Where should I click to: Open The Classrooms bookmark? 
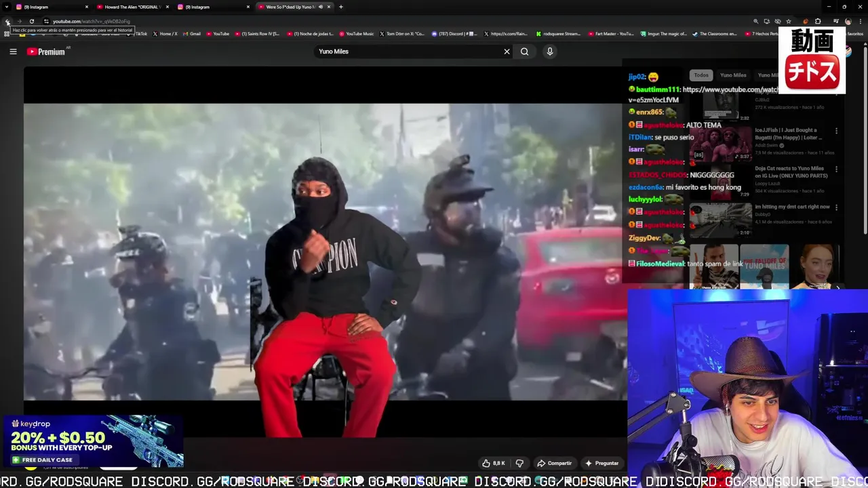click(x=715, y=34)
